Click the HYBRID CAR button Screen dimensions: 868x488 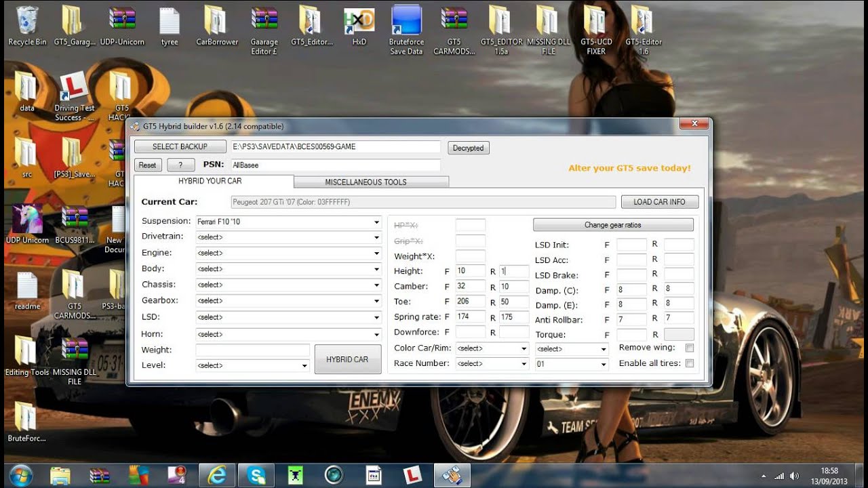[347, 359]
